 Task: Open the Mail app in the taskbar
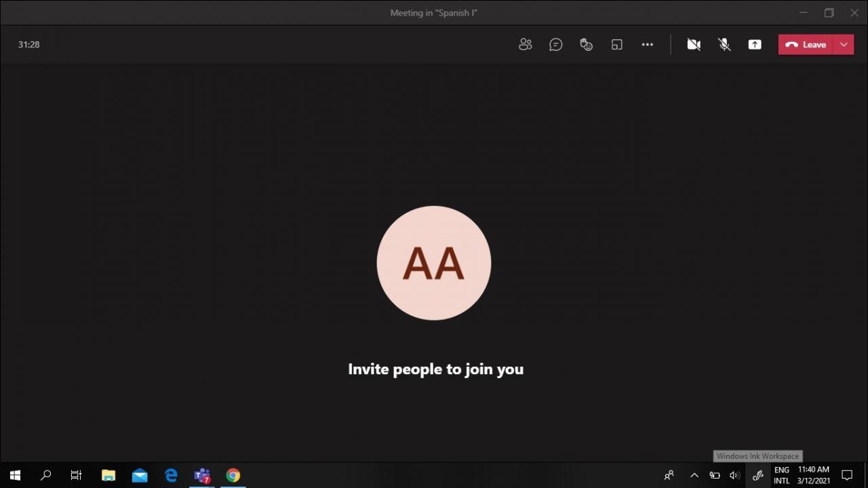pyautogui.click(x=140, y=475)
